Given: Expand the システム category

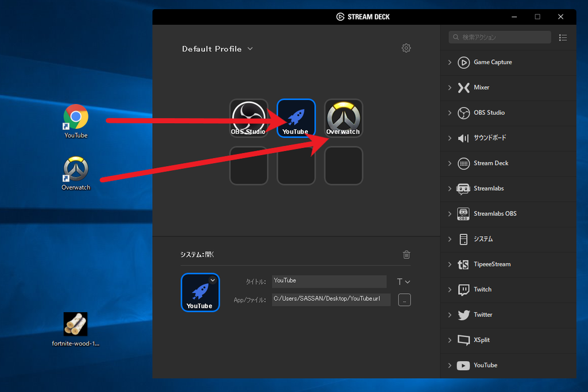Looking at the screenshot, I should pyautogui.click(x=450, y=239).
